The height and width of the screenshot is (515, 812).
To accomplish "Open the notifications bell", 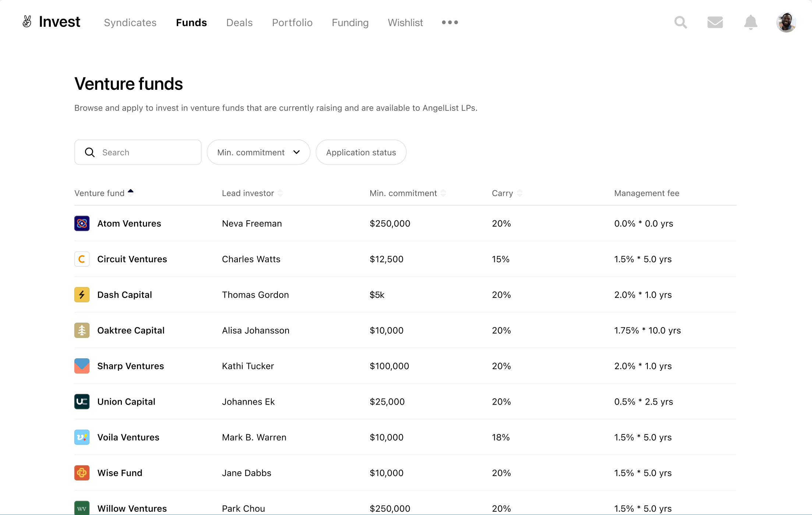I will tap(751, 22).
